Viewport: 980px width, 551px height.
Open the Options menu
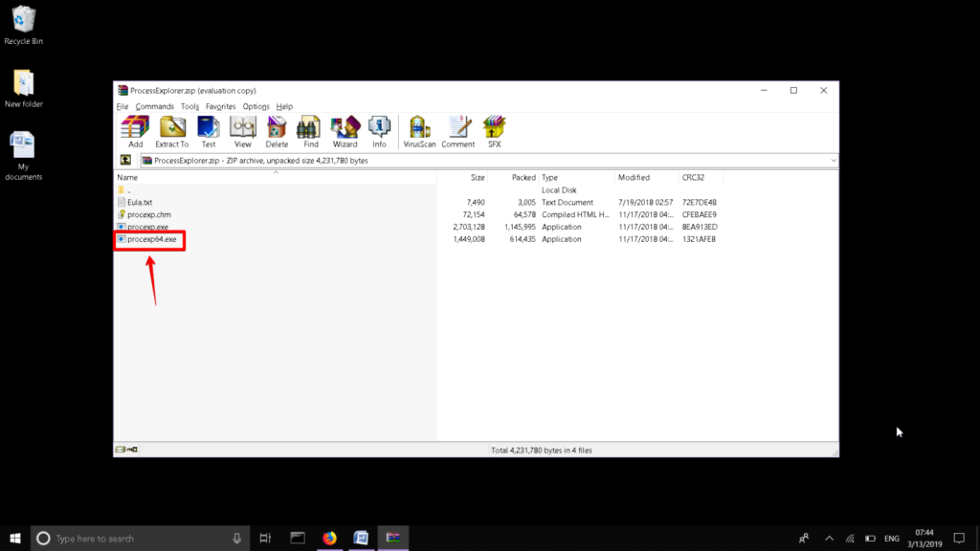tap(256, 106)
